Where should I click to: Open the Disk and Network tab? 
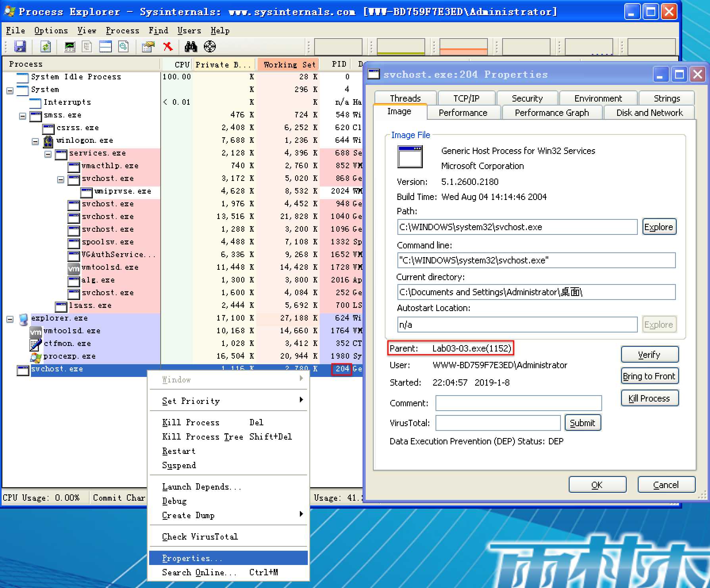click(649, 112)
